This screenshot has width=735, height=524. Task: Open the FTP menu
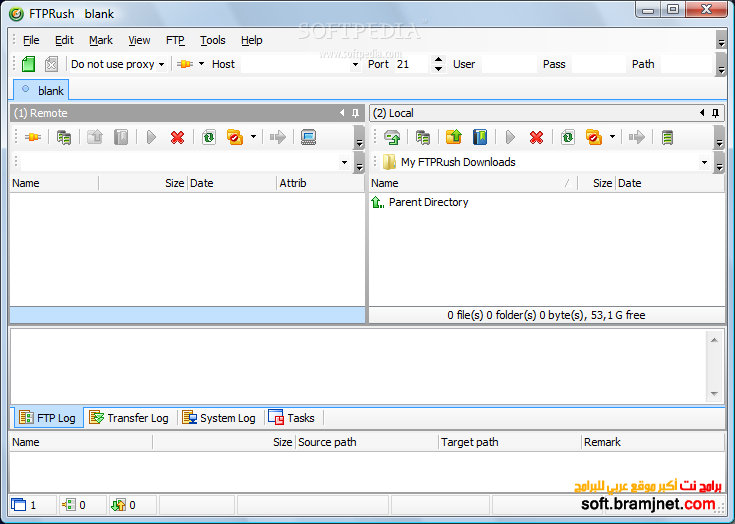(175, 40)
